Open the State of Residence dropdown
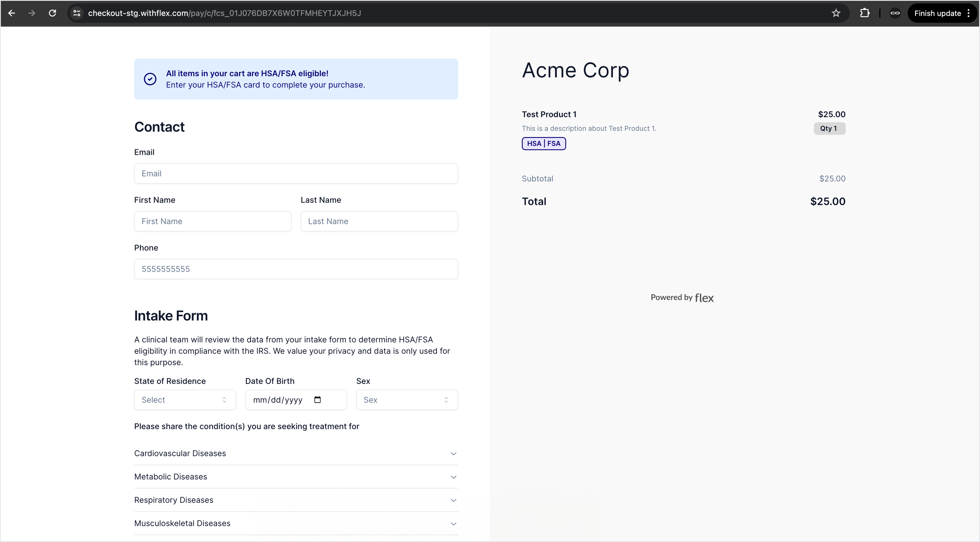Image resolution: width=980 pixels, height=542 pixels. tap(185, 400)
